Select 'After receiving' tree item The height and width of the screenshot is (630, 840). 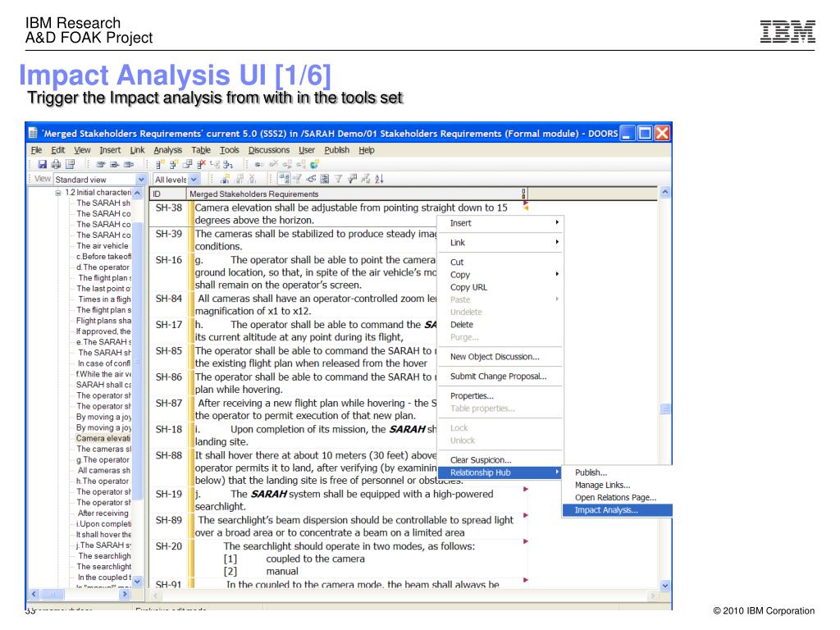[x=103, y=514]
